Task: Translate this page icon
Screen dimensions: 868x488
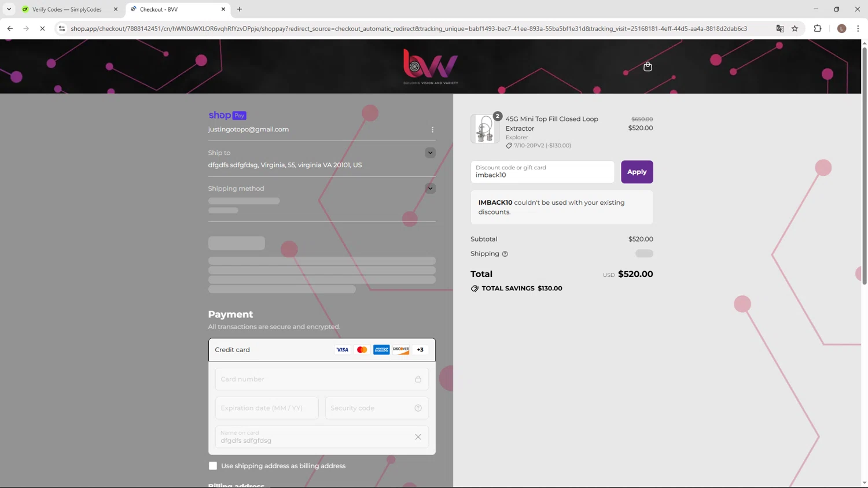Action: click(x=780, y=28)
